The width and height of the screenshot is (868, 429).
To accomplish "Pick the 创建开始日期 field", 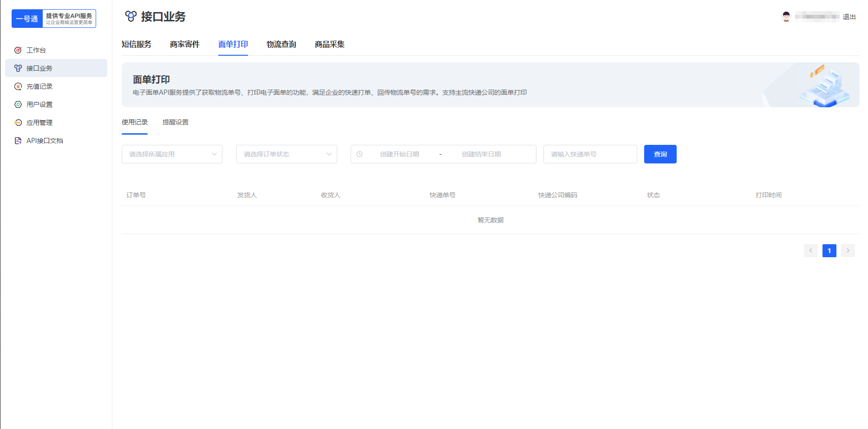I will tap(399, 154).
